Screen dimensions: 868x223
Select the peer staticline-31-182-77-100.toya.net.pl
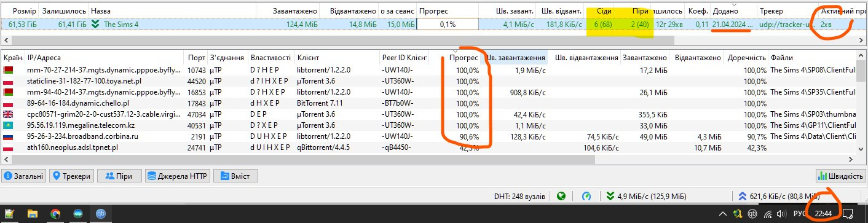84,81
